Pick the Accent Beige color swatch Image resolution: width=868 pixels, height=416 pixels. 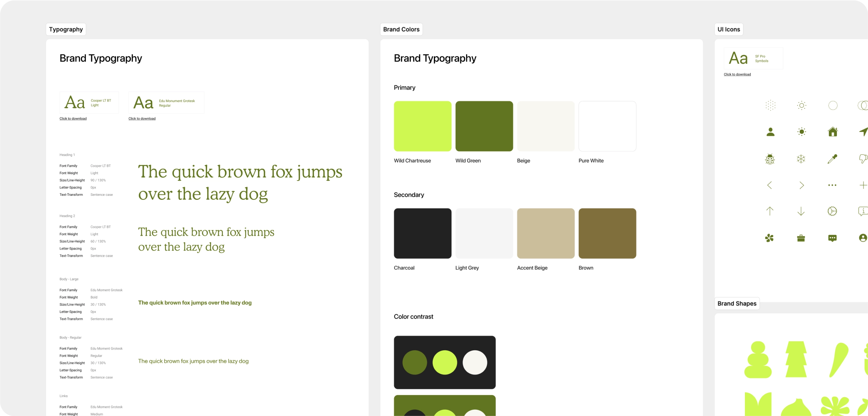(x=546, y=233)
